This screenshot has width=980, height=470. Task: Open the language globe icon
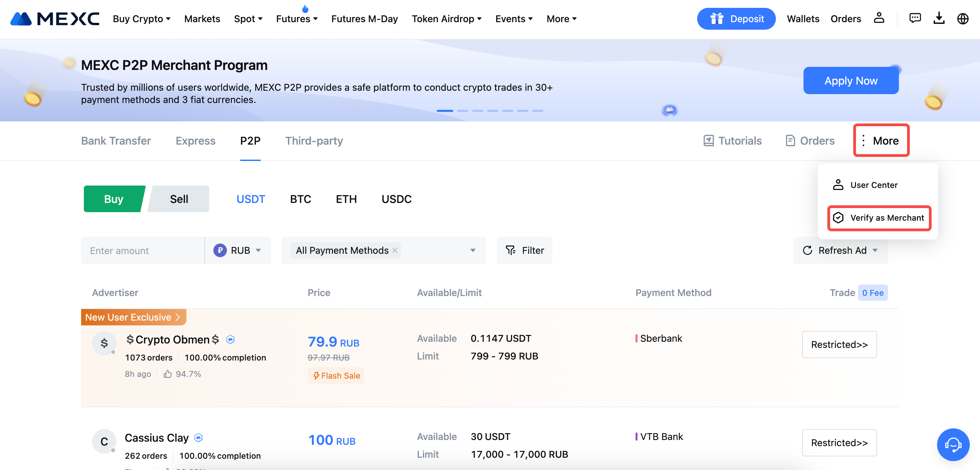click(x=963, y=19)
